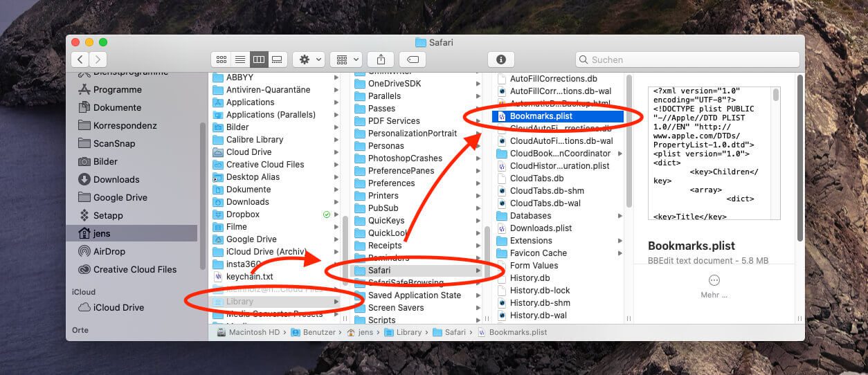
Task: Click the Get Info toolbar button
Action: click(501, 60)
